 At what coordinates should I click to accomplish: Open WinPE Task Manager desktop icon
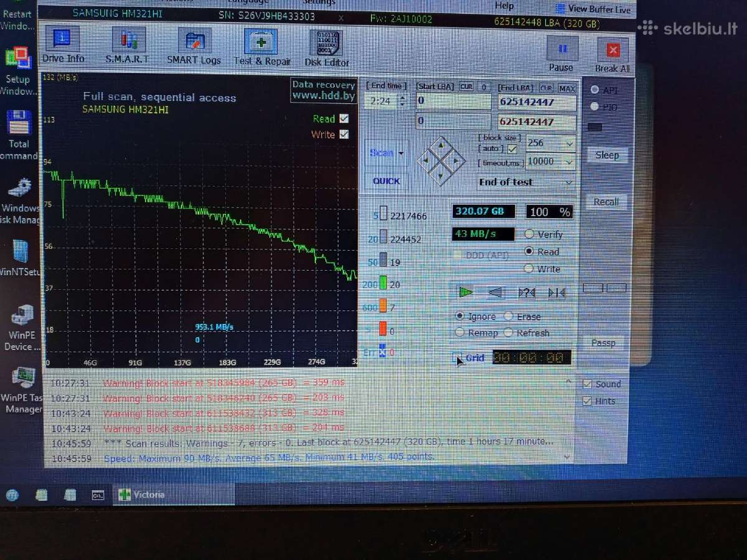click(x=23, y=391)
